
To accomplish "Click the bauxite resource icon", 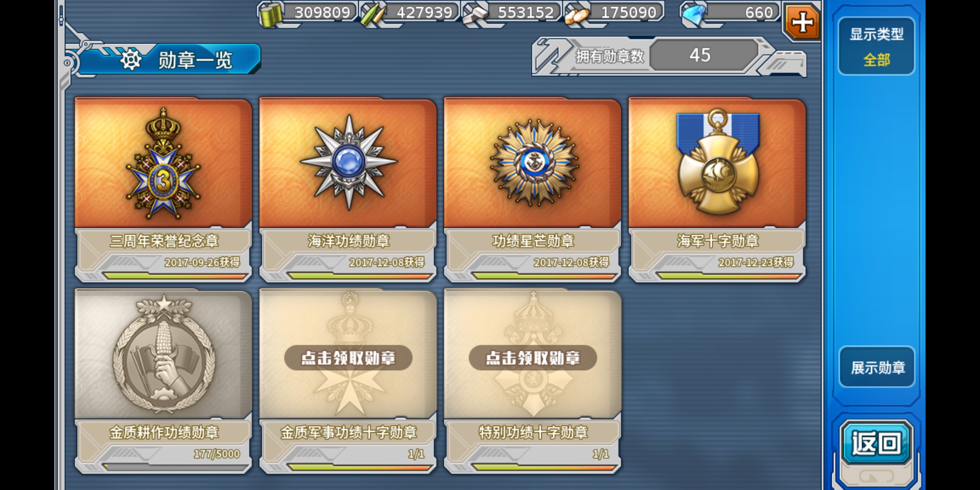I will tap(577, 15).
